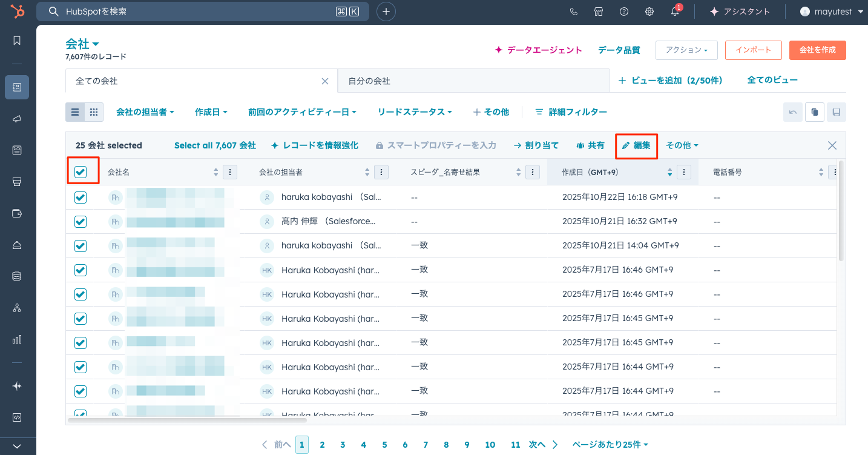Select the 全ての会社 tab
The height and width of the screenshot is (455, 868).
(97, 81)
